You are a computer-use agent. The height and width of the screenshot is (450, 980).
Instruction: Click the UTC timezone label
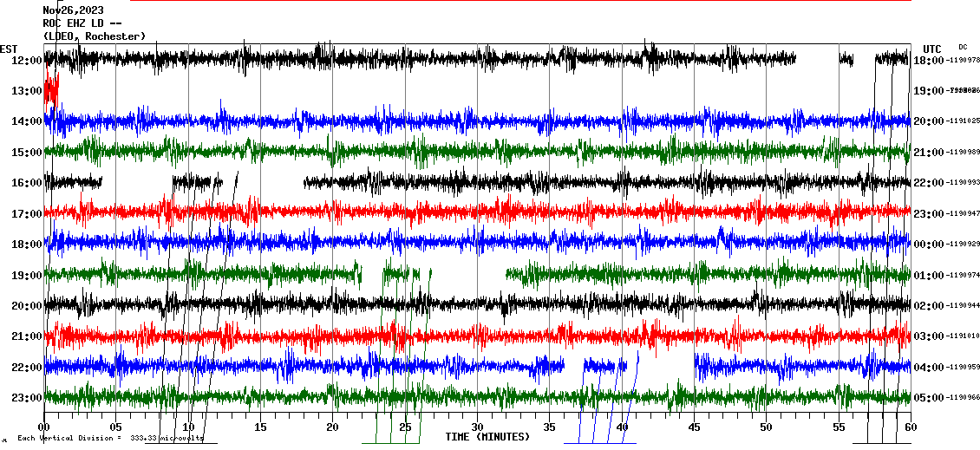(x=932, y=49)
